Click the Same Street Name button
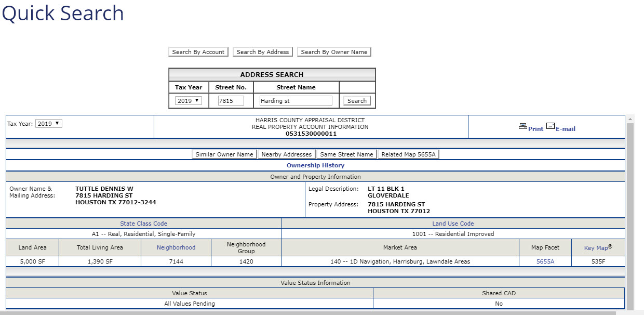The image size is (644, 315). tap(346, 154)
